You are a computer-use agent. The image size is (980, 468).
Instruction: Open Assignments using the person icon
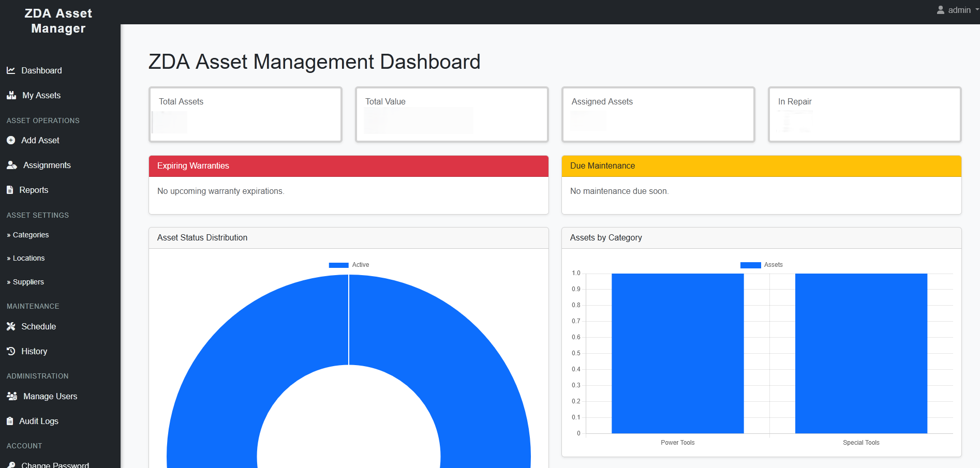click(11, 165)
